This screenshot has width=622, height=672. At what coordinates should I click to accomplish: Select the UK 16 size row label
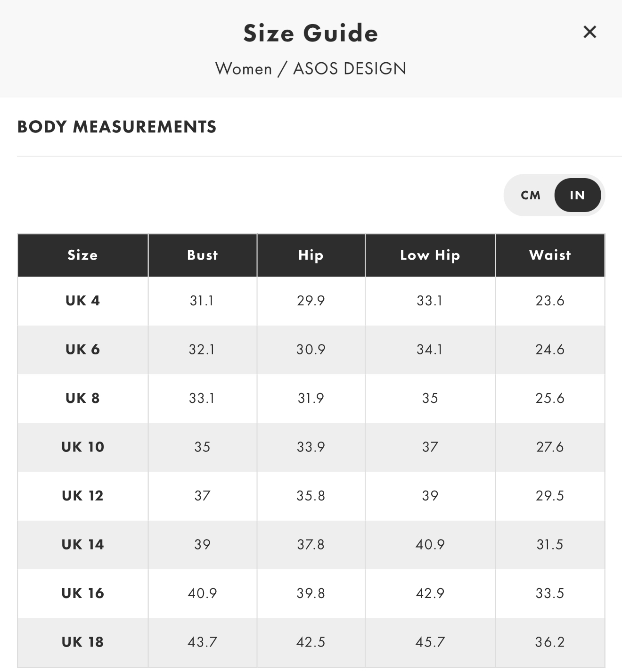point(82,593)
